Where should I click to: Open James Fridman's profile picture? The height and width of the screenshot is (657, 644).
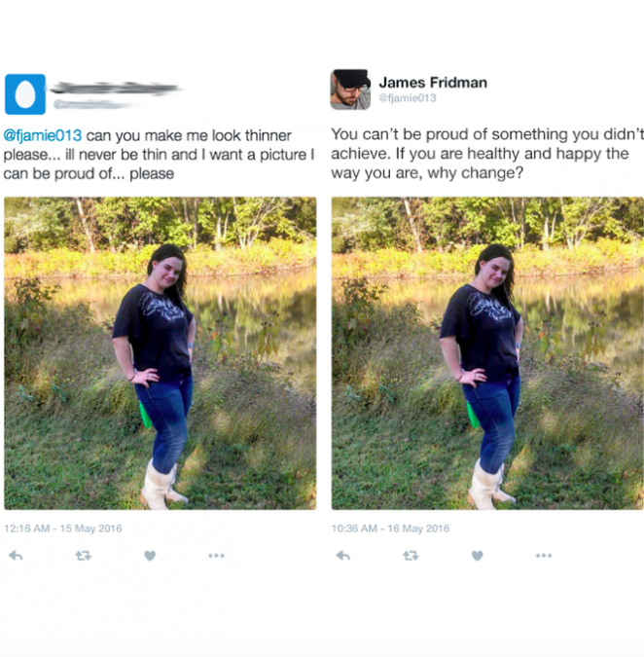click(350, 90)
